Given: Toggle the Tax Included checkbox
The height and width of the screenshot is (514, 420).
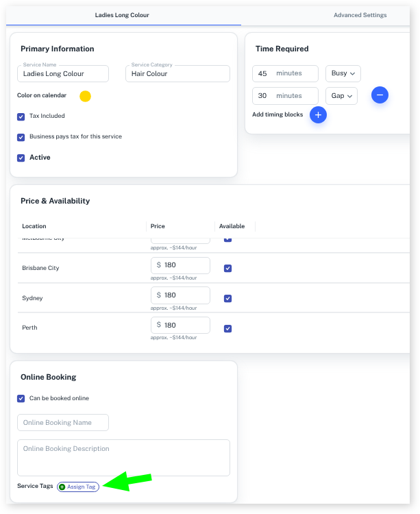Looking at the screenshot, I should (x=21, y=117).
